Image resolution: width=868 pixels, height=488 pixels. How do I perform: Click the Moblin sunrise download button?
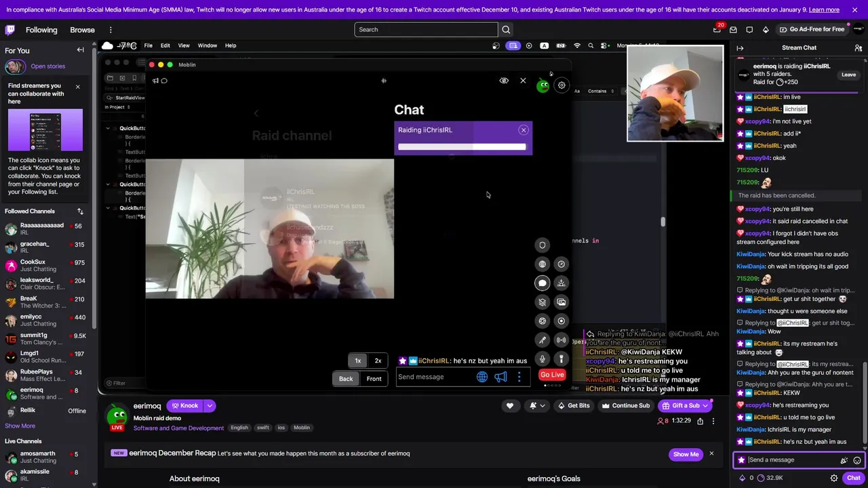pyautogui.click(x=561, y=283)
